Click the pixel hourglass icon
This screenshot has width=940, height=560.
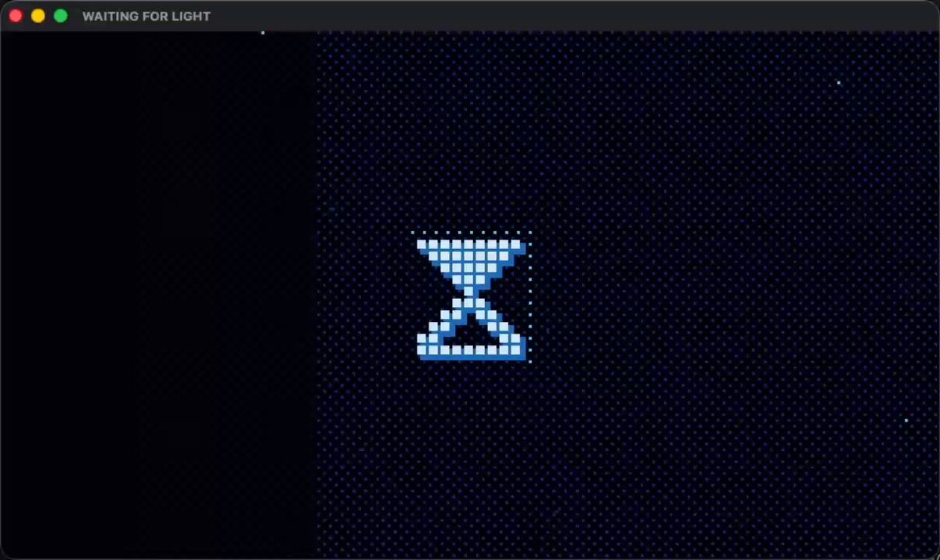pyautogui.click(x=471, y=299)
